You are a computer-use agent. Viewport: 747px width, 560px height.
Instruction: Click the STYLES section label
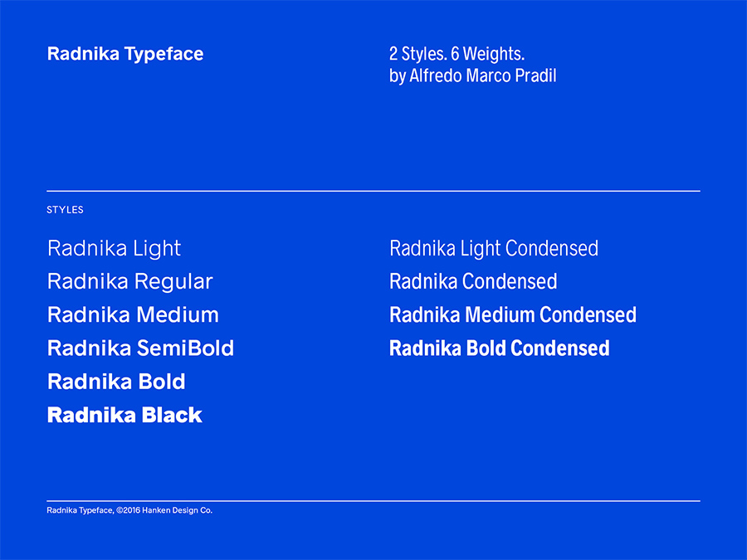point(65,210)
